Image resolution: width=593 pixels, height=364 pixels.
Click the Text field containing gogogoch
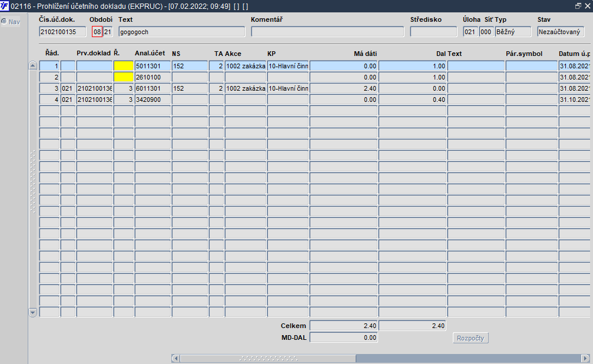(181, 32)
